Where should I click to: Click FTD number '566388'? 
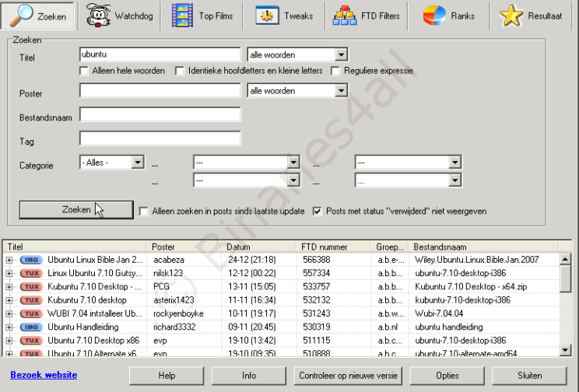317,260
